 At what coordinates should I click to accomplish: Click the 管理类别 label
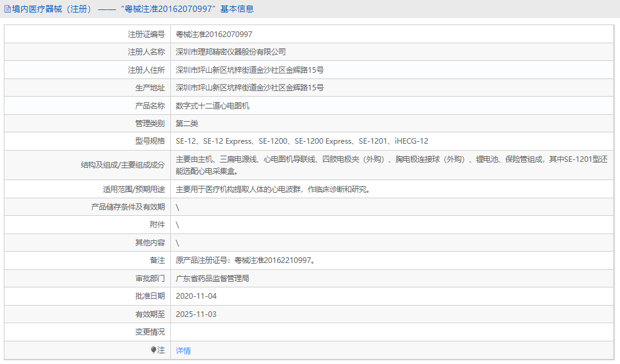(150, 123)
